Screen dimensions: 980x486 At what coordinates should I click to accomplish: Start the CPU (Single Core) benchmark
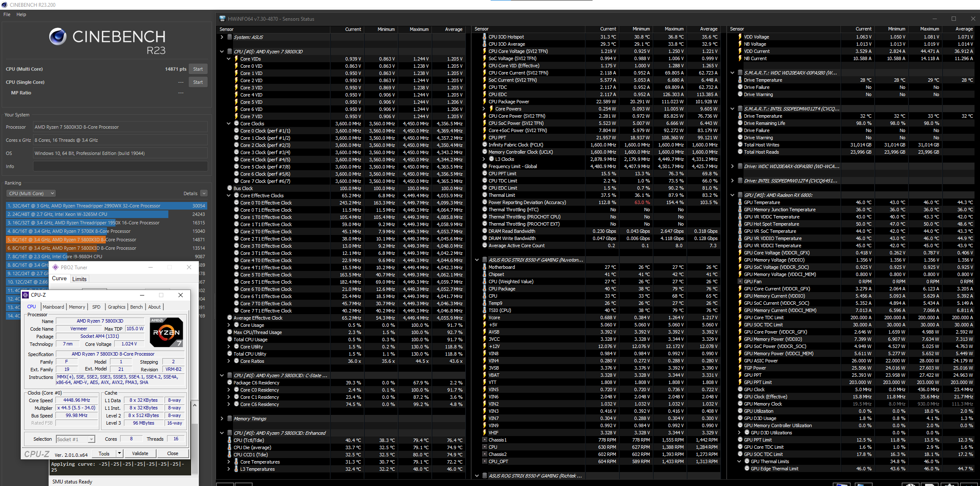point(198,82)
